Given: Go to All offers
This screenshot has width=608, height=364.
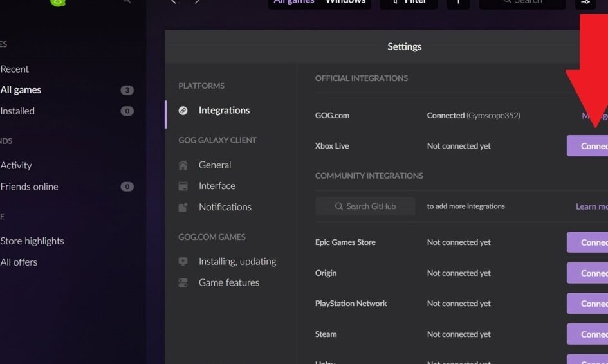Looking at the screenshot, I should 19,262.
